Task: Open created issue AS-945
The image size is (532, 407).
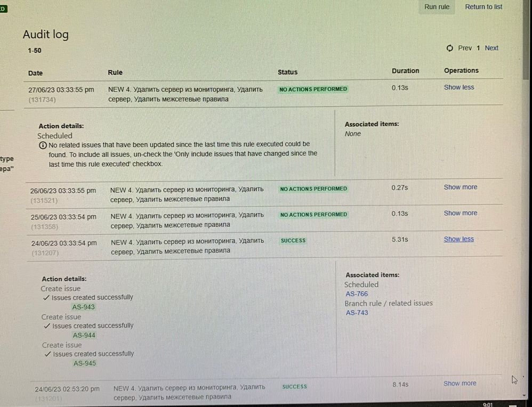Action: pos(85,363)
